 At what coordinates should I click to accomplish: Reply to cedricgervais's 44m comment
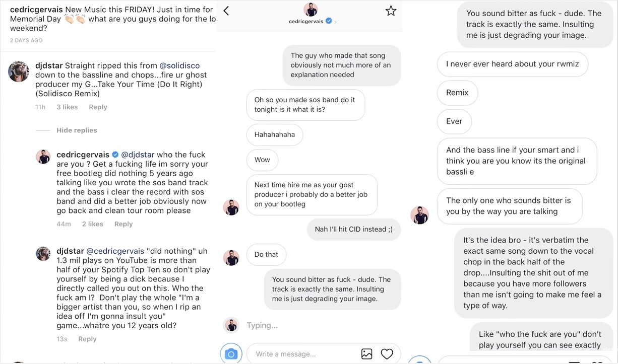(x=123, y=224)
